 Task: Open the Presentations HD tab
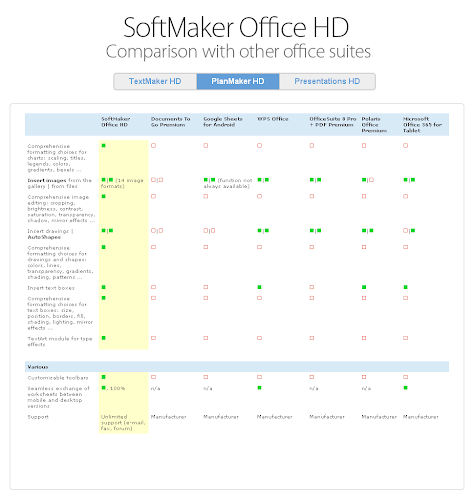[327, 81]
